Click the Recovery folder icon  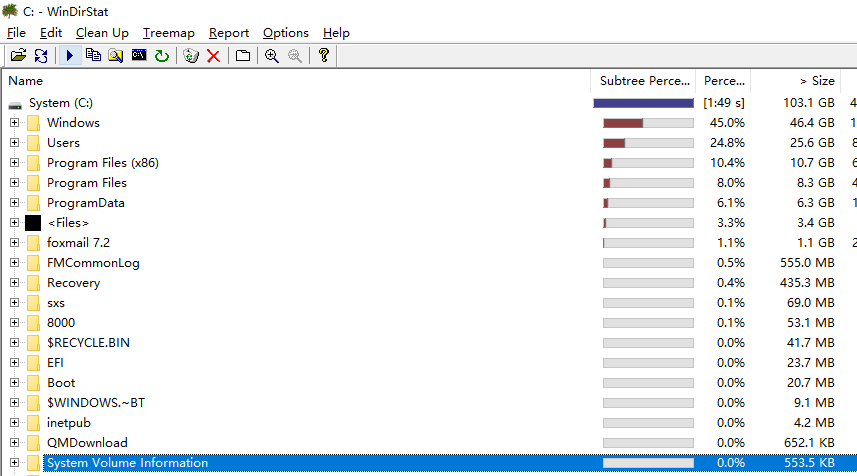pyautogui.click(x=33, y=283)
